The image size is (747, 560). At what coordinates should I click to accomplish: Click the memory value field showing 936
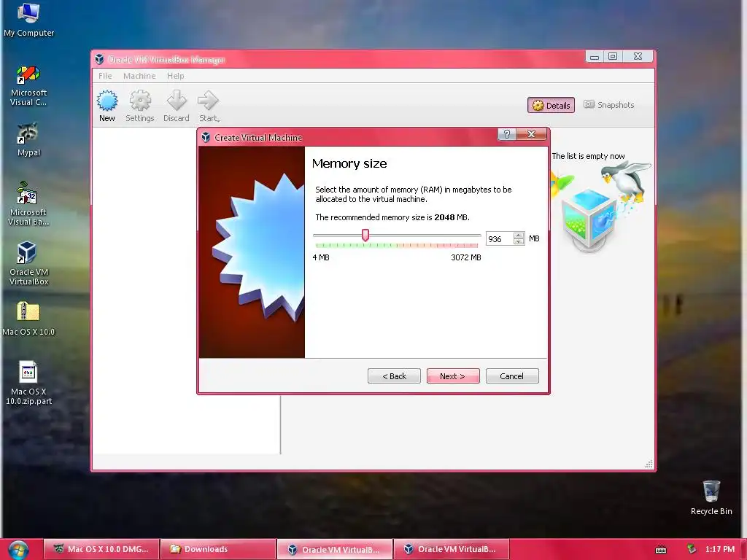coord(499,238)
